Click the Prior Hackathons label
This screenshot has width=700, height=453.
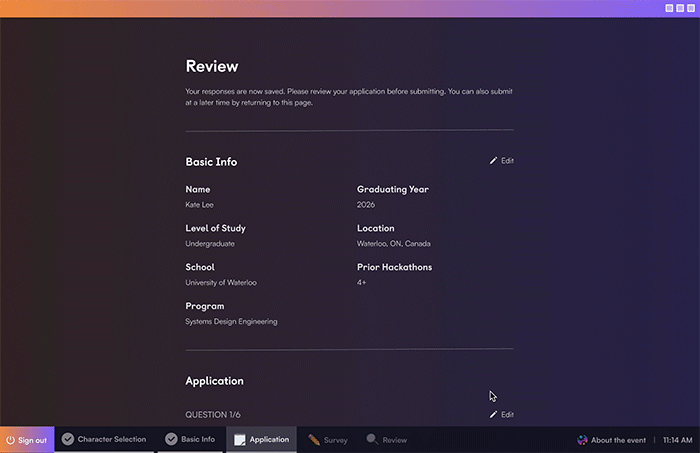(395, 267)
